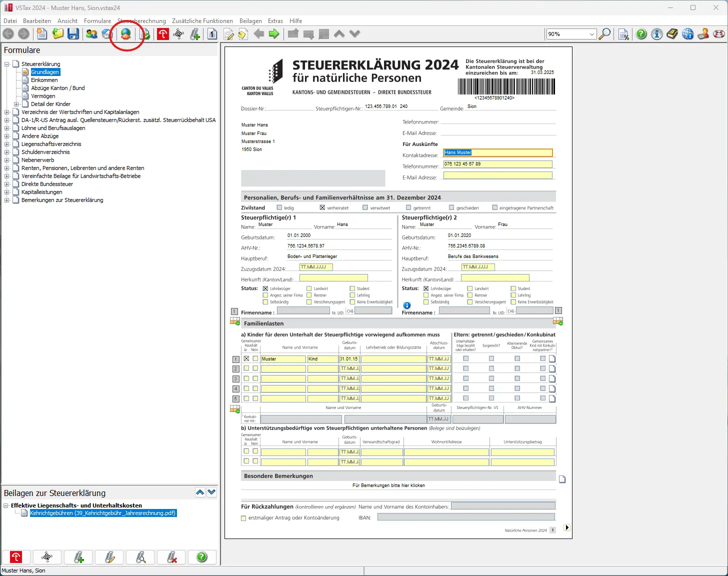
Task: Open the gold tax guide book icon
Action: click(672, 34)
